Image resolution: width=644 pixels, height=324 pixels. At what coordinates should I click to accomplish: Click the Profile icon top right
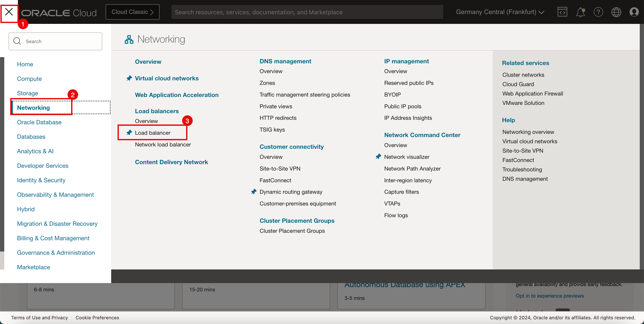click(634, 12)
